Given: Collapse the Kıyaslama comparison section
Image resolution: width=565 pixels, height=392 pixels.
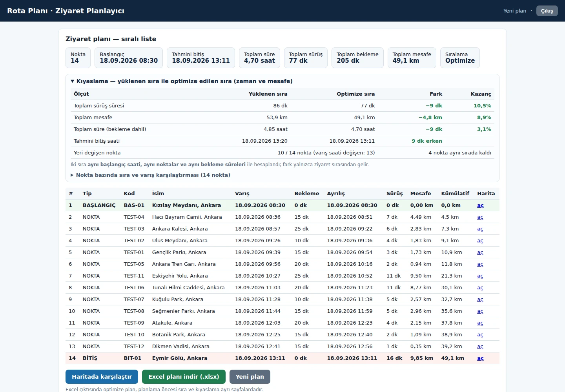Looking at the screenshot, I should [182, 81].
